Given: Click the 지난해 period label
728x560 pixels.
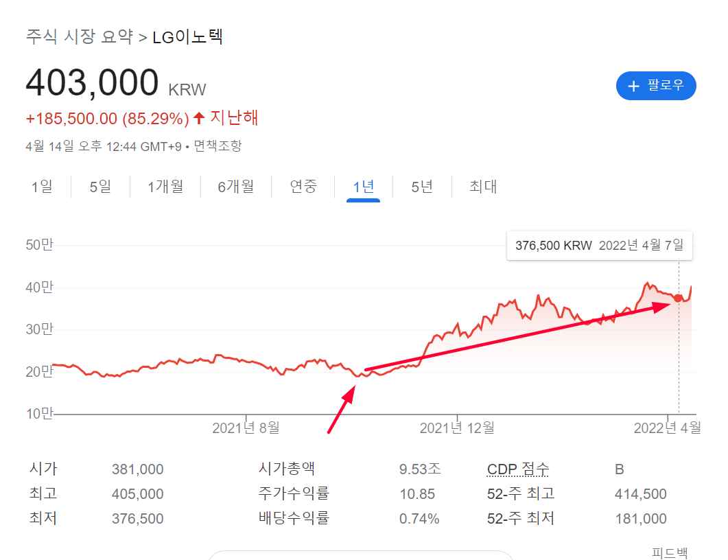Looking at the screenshot, I should point(234,118).
